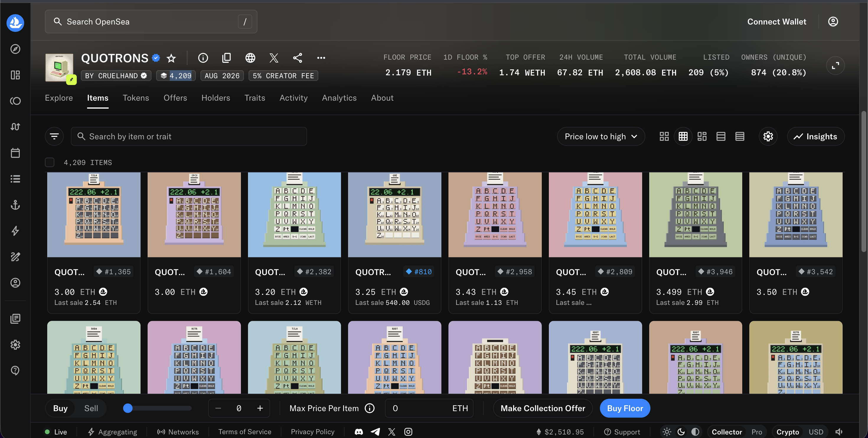Open the three-dot more options menu
Viewport: 868px width, 438px height.
(321, 58)
